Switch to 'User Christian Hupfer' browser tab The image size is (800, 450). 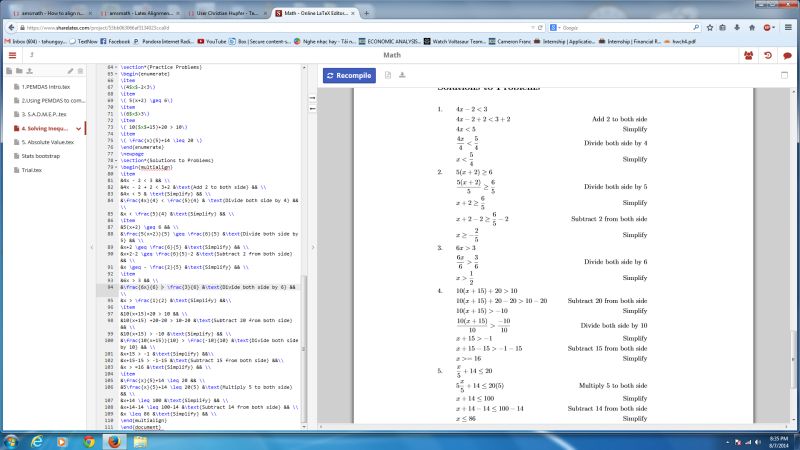point(226,13)
